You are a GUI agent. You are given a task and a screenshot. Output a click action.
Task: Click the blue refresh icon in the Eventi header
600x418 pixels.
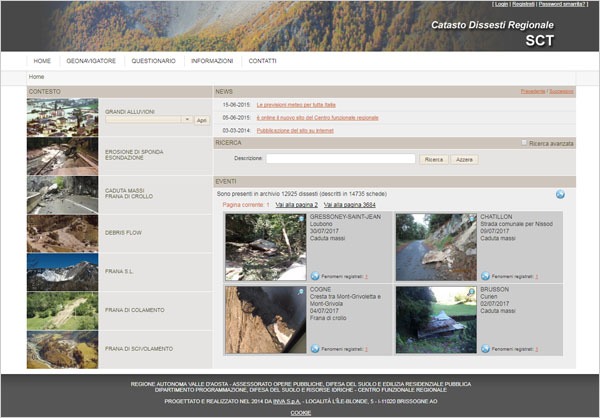coord(560,194)
